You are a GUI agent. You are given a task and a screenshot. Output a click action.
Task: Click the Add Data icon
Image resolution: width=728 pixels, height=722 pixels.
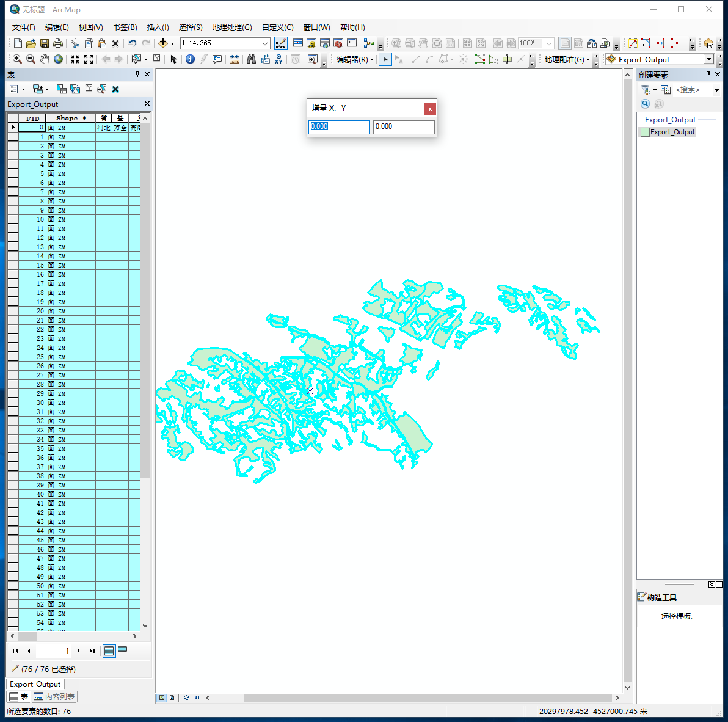[x=164, y=43]
